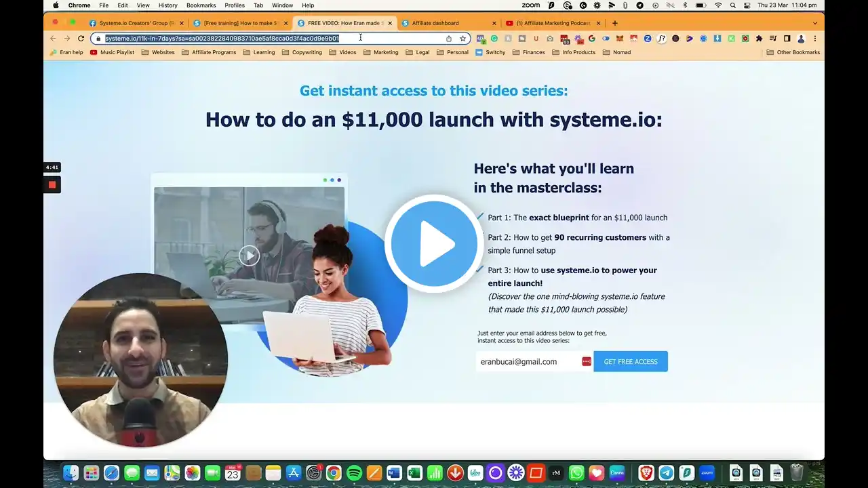Image resolution: width=868 pixels, height=488 pixels.
Task: Expand the Affiliate Programs bookmark folder
Action: [209, 52]
